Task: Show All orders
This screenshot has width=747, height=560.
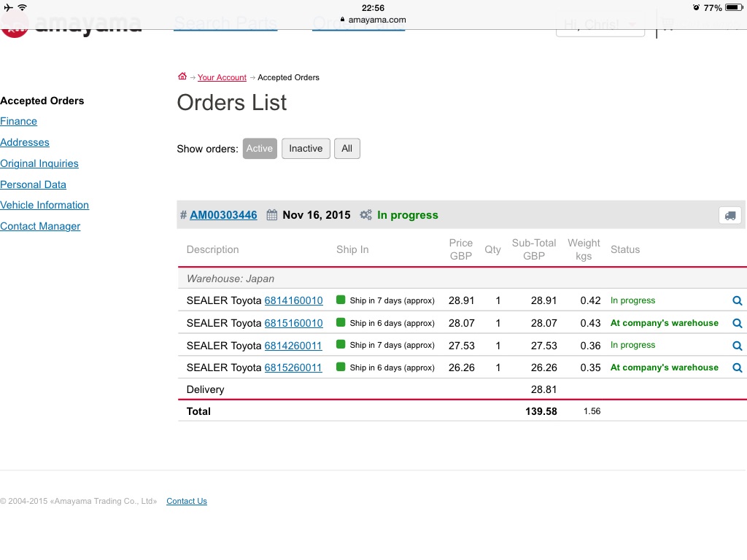Action: click(x=347, y=149)
